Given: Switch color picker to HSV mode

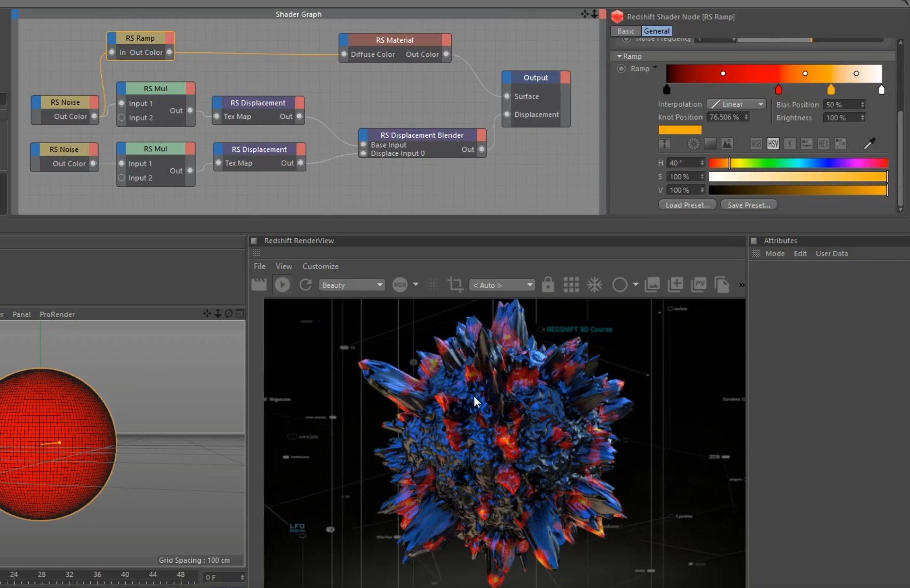Looking at the screenshot, I should (773, 144).
